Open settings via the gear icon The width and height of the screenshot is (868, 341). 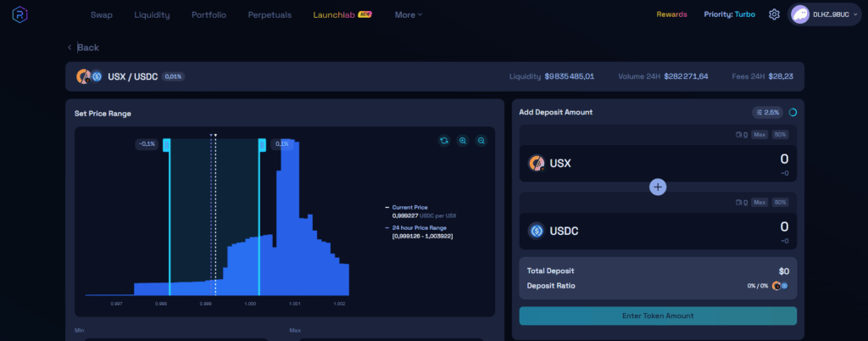pos(774,14)
